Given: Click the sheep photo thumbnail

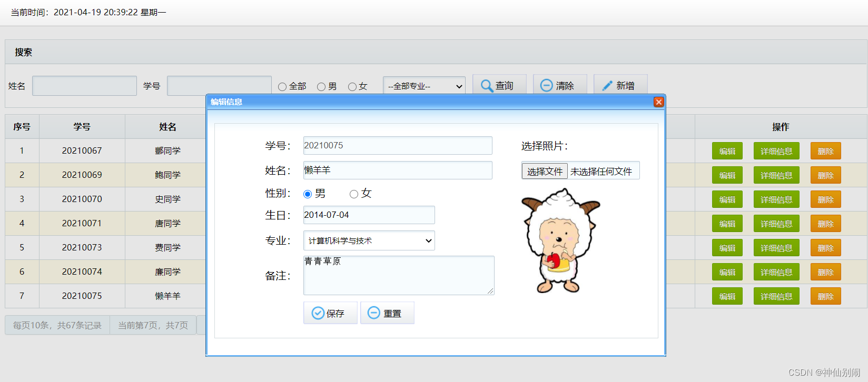Looking at the screenshot, I should coord(560,240).
